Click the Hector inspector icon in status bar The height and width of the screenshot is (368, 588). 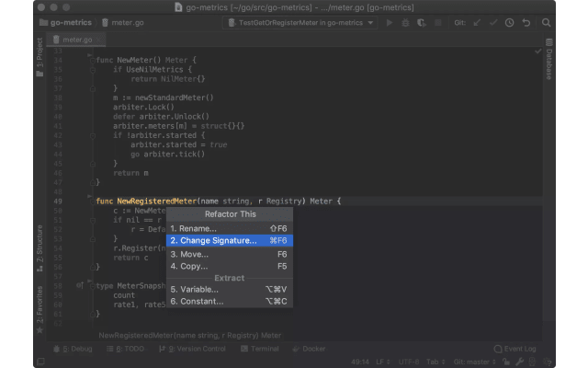(x=532, y=362)
